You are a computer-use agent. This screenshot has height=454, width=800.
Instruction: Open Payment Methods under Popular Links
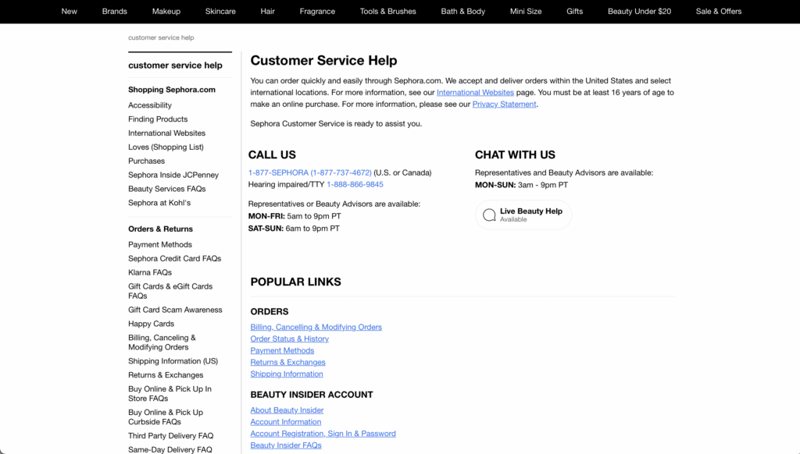point(282,350)
